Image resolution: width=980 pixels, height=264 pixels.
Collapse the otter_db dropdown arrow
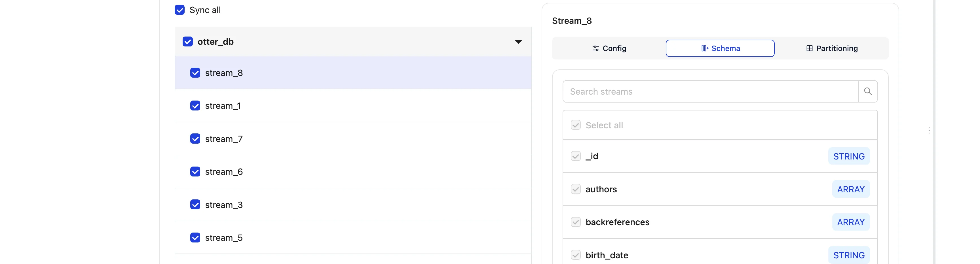(x=518, y=42)
